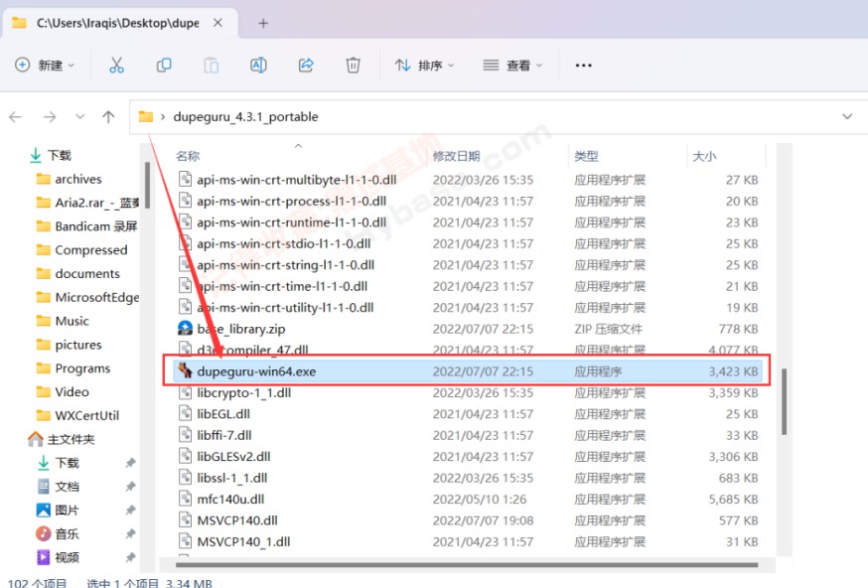The height and width of the screenshot is (588, 868).
Task: Click the chevron before dupeguru_4.3.1_portable
Action: point(163,117)
